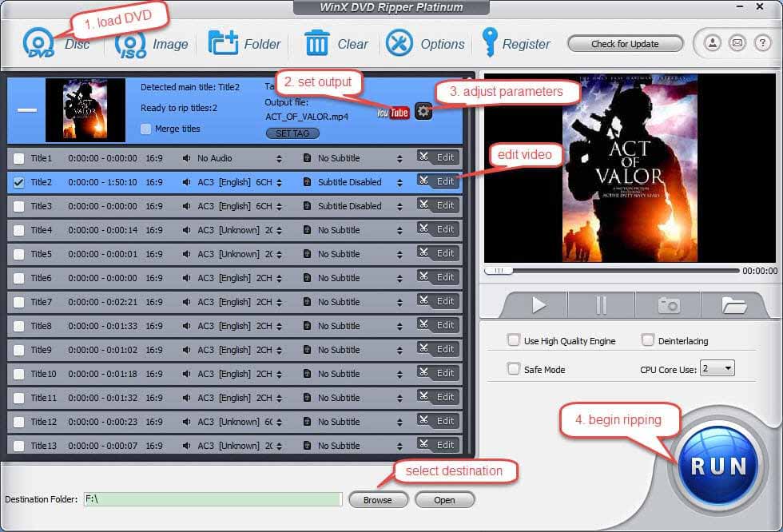The image size is (783, 532).
Task: Check the Merge titles option
Action: click(145, 129)
